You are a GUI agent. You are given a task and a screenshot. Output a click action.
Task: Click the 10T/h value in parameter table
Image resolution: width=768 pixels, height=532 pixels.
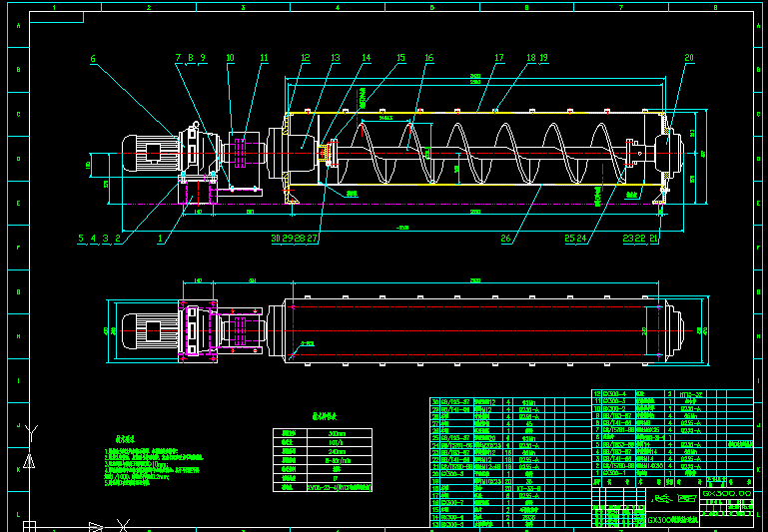coord(340,442)
